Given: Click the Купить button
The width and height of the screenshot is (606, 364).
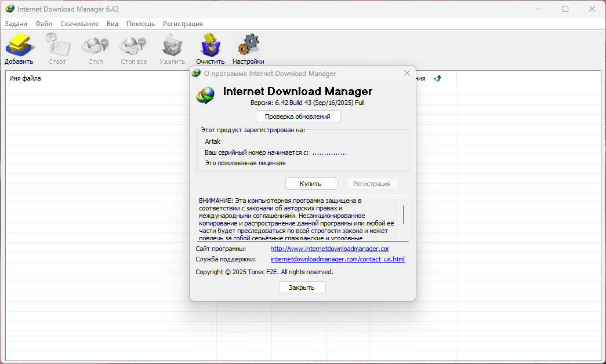Looking at the screenshot, I should pos(311,184).
